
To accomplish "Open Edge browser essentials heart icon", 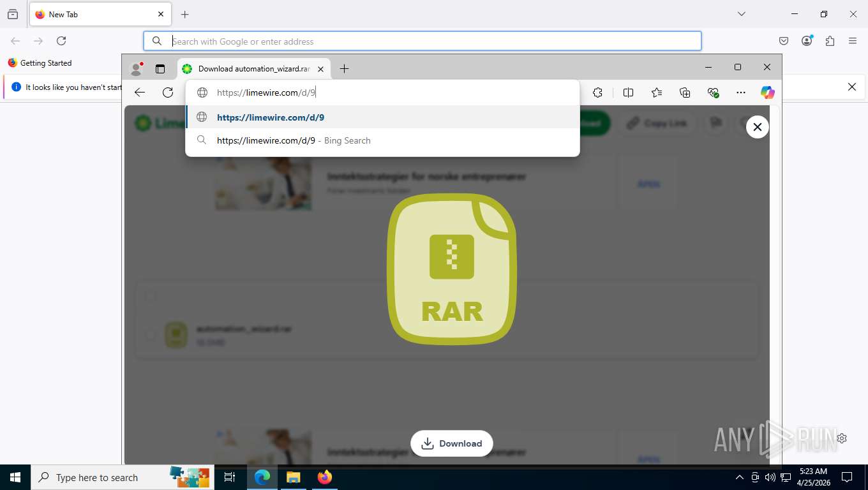I will (713, 93).
